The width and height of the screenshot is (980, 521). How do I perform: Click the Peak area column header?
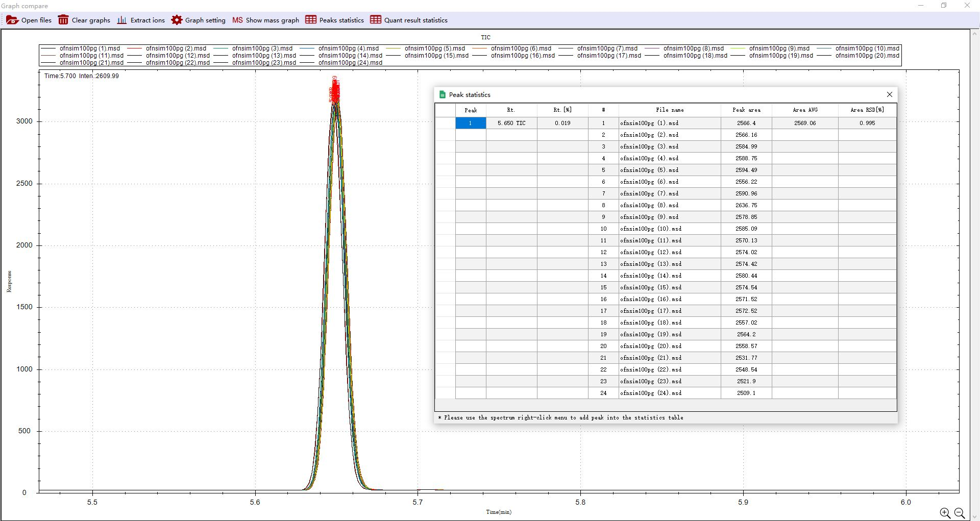(746, 110)
